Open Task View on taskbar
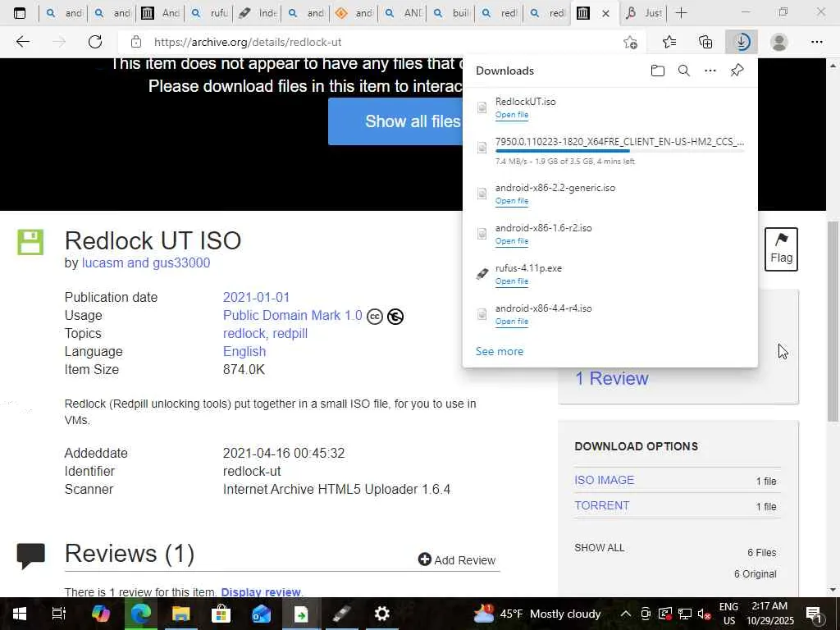 click(x=58, y=614)
